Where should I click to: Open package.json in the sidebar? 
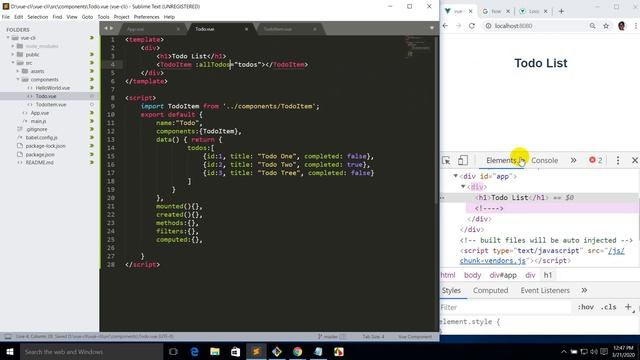click(x=40, y=154)
